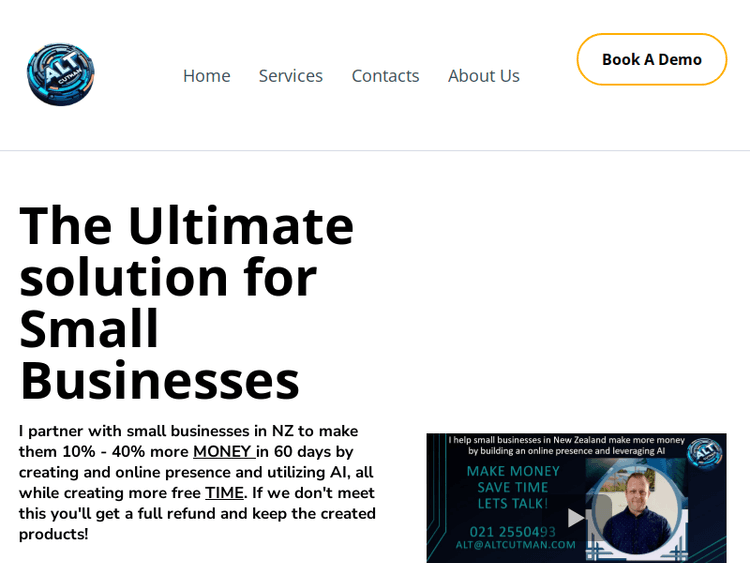Click the underlined TIME word

point(224,493)
